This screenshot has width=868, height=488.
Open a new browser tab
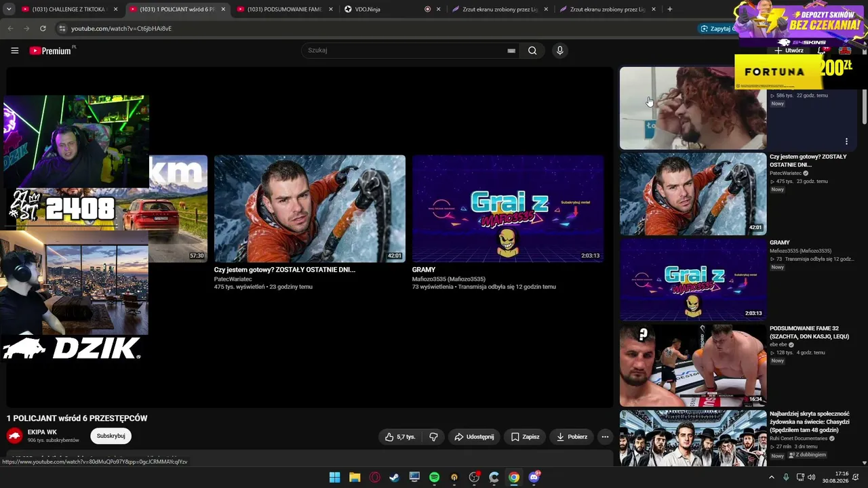pyautogui.click(x=670, y=9)
